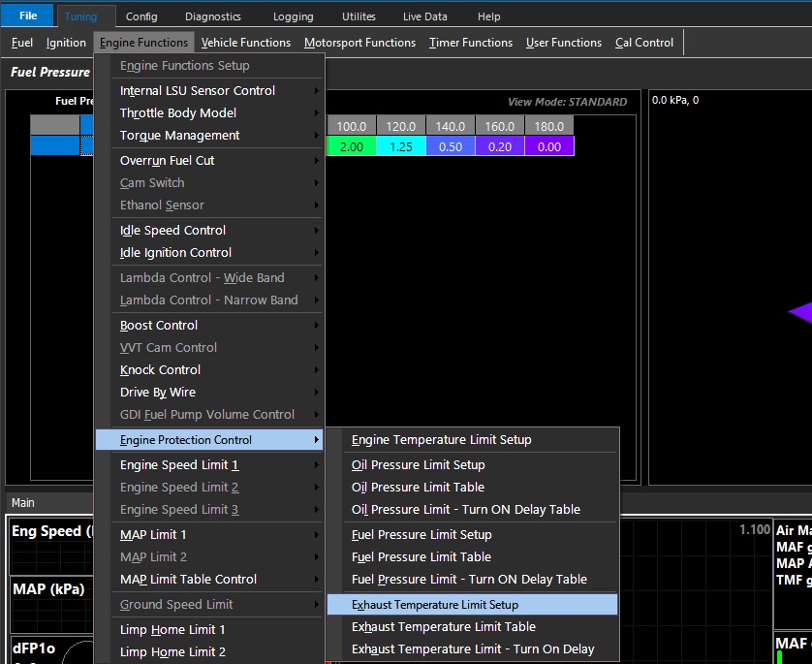The image size is (812, 664).
Task: Click the Cal Control menu
Action: click(x=643, y=43)
